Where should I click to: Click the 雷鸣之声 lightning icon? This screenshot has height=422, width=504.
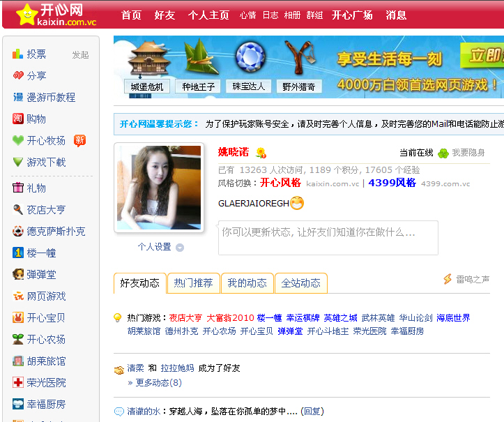448,279
